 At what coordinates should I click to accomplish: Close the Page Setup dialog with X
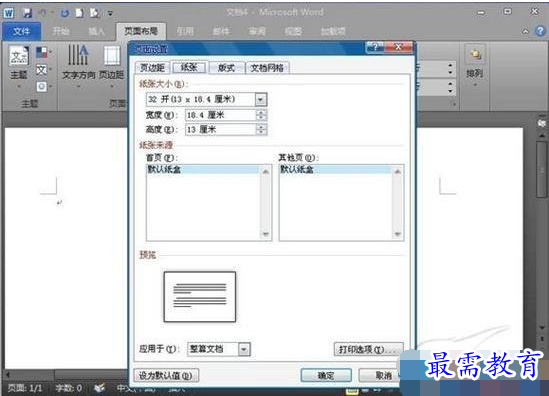[x=398, y=47]
